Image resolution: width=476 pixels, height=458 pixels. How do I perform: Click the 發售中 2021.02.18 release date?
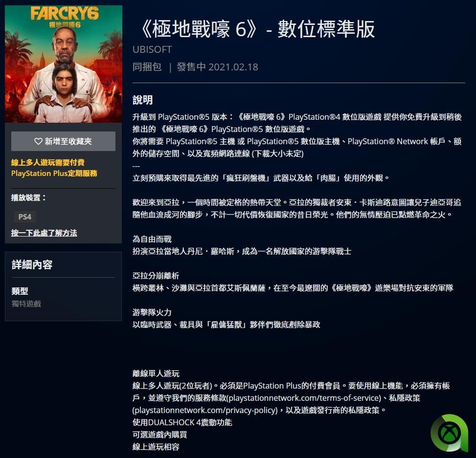click(217, 67)
